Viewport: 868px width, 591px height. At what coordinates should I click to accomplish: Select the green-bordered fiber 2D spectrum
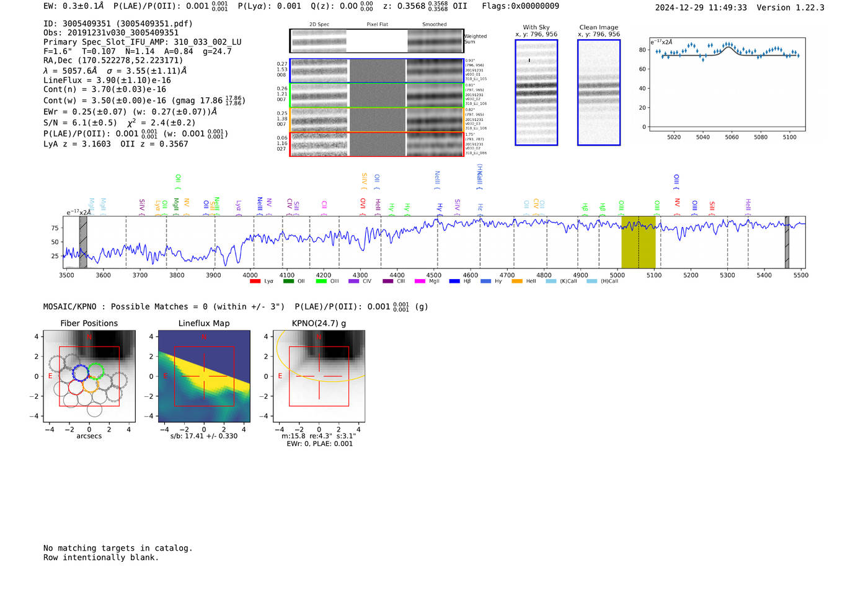click(x=376, y=96)
